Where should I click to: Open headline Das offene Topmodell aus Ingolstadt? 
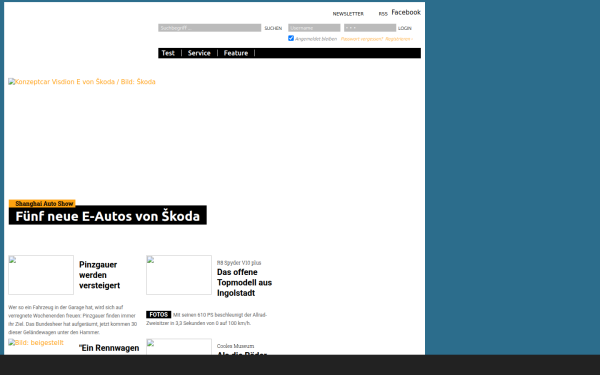click(x=245, y=283)
